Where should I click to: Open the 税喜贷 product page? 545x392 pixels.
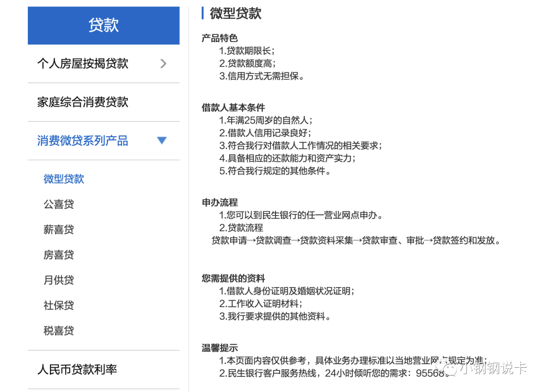coord(59,330)
